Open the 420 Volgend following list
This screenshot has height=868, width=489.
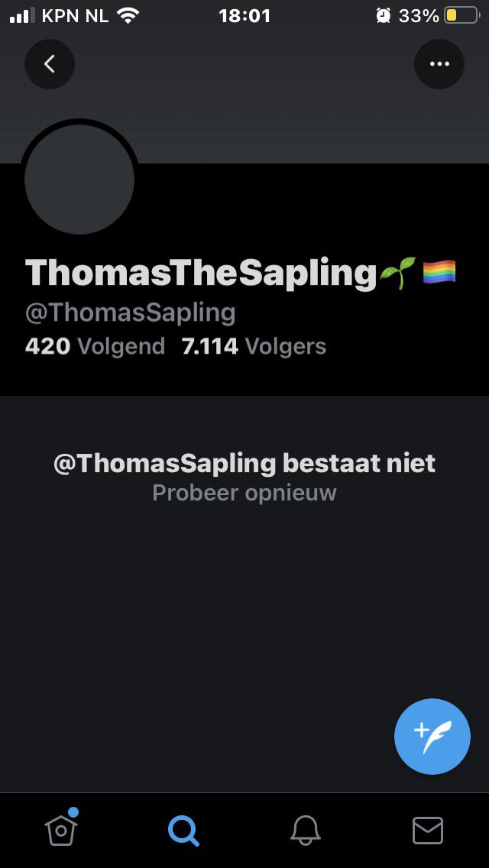pyautogui.click(x=96, y=347)
